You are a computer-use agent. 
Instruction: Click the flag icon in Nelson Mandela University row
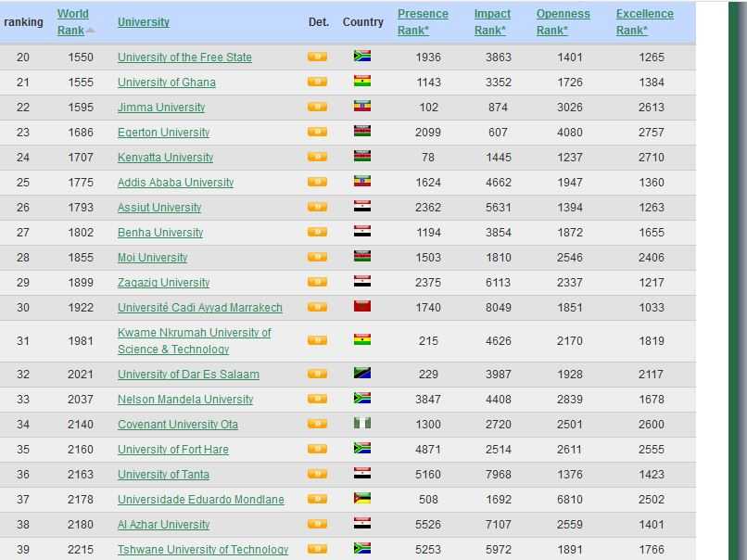(362, 398)
